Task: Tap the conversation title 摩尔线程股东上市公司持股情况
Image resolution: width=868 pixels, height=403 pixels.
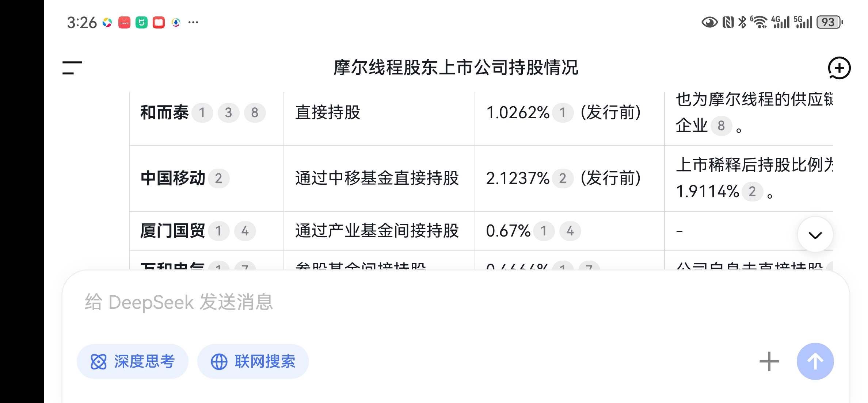Action: click(x=456, y=68)
